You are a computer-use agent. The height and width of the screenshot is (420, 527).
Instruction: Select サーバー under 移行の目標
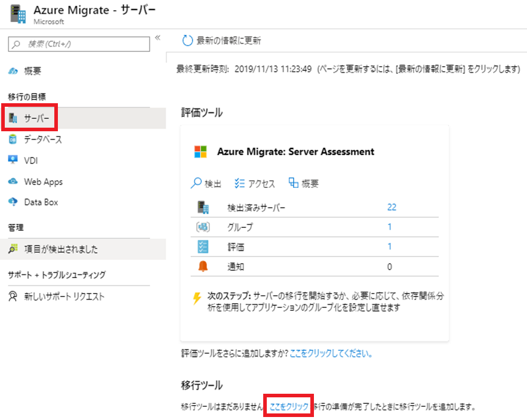36,118
